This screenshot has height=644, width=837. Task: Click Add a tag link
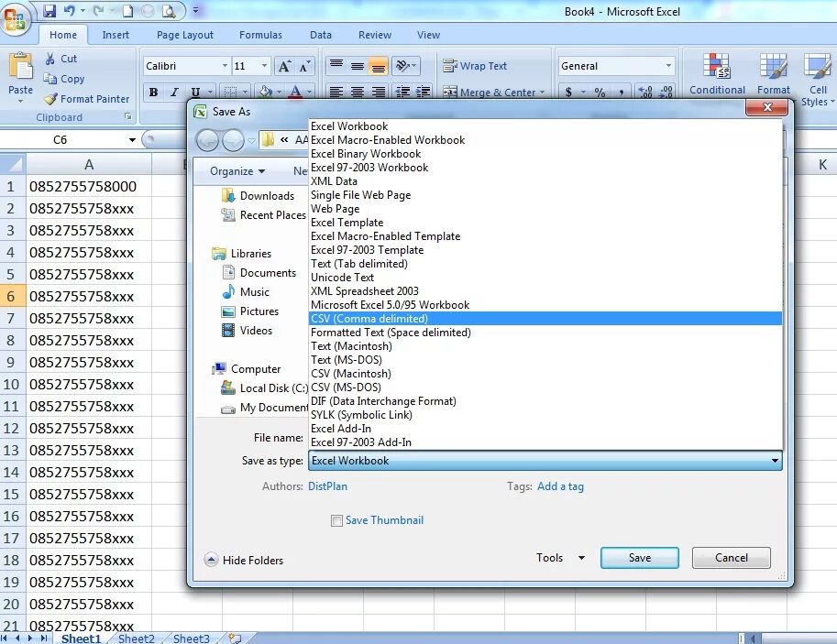click(x=560, y=486)
